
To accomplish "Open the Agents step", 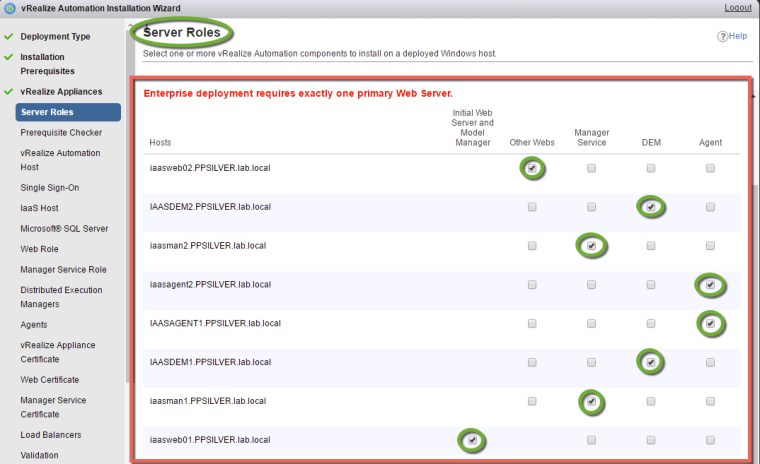I will click(34, 325).
